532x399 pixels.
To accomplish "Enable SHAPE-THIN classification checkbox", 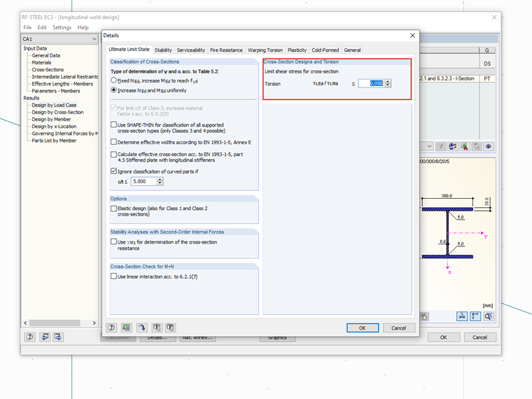I will 113,125.
